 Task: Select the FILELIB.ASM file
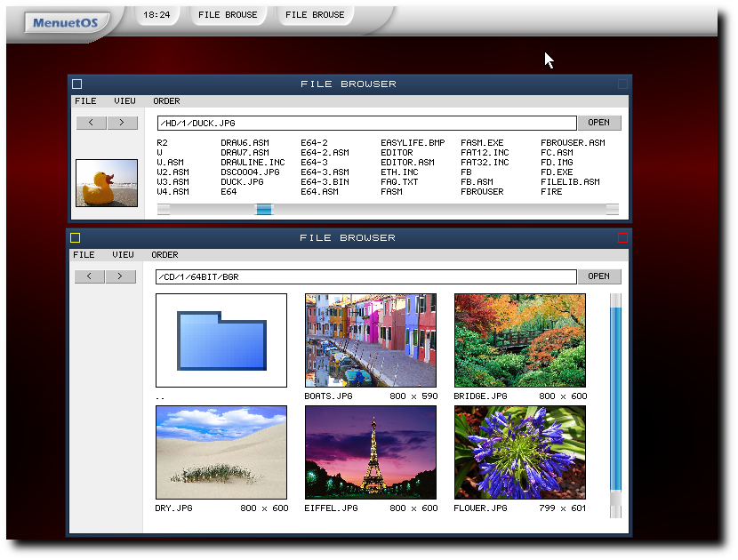(571, 182)
